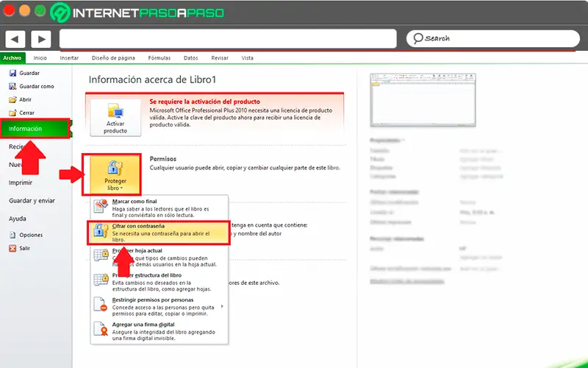
Task: Switch to the Vista tab
Action: [248, 58]
